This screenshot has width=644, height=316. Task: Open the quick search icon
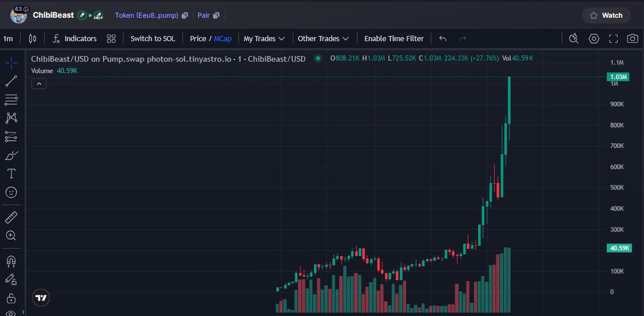click(574, 39)
